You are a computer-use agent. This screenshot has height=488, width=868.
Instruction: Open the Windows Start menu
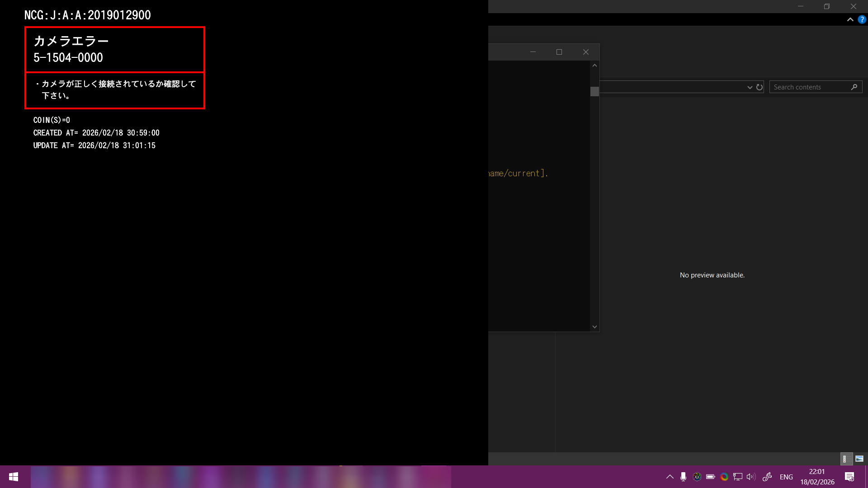coord(14,477)
